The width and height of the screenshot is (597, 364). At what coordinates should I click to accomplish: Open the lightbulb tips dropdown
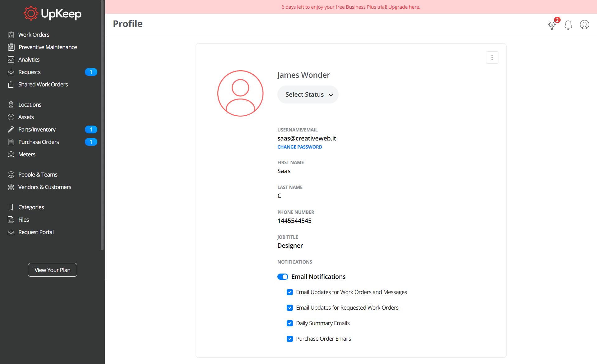tap(552, 25)
